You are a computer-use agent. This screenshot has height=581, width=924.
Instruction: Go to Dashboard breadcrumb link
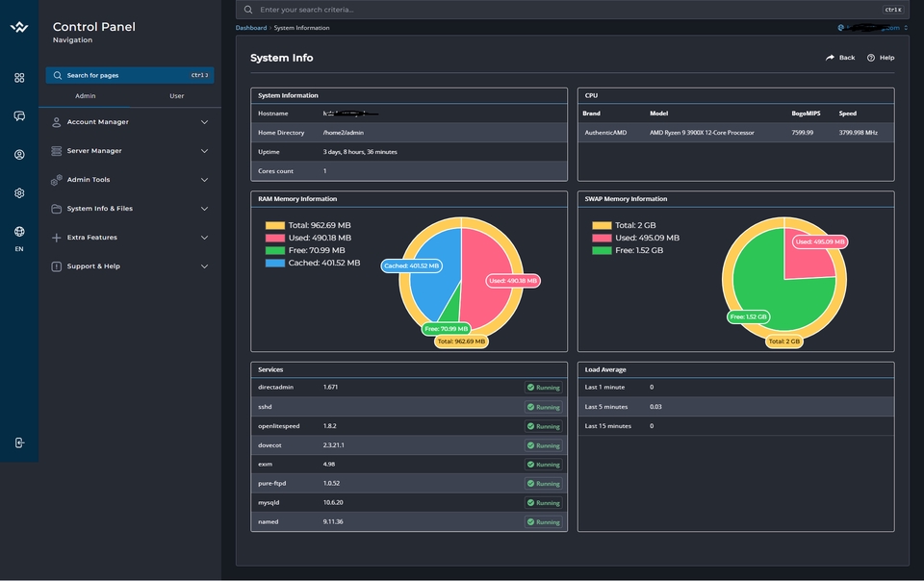[x=251, y=28]
